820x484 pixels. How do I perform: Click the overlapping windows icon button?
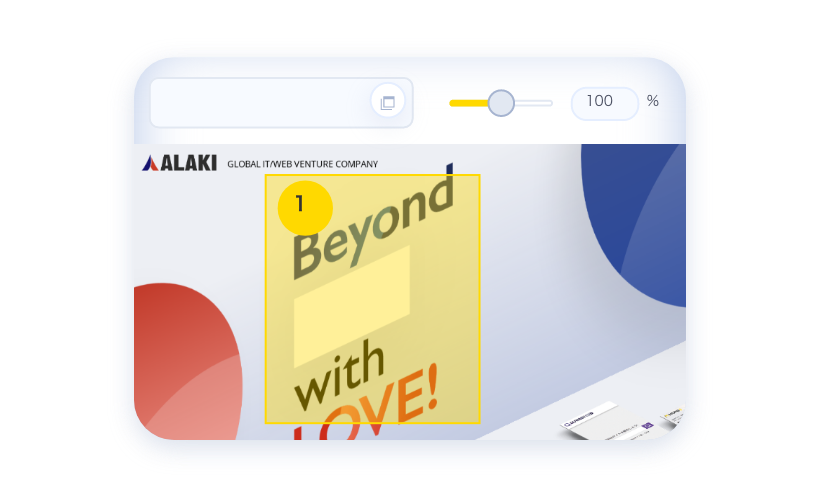pyautogui.click(x=388, y=102)
